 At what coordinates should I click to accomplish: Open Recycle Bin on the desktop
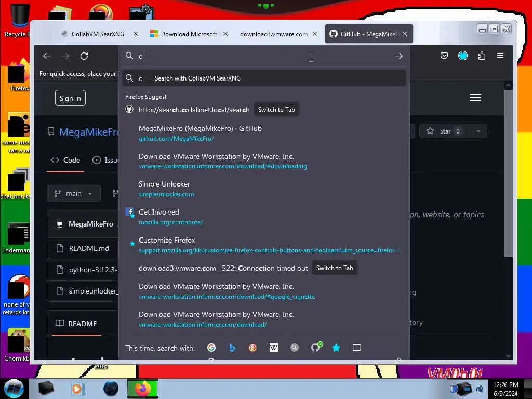pos(18,20)
